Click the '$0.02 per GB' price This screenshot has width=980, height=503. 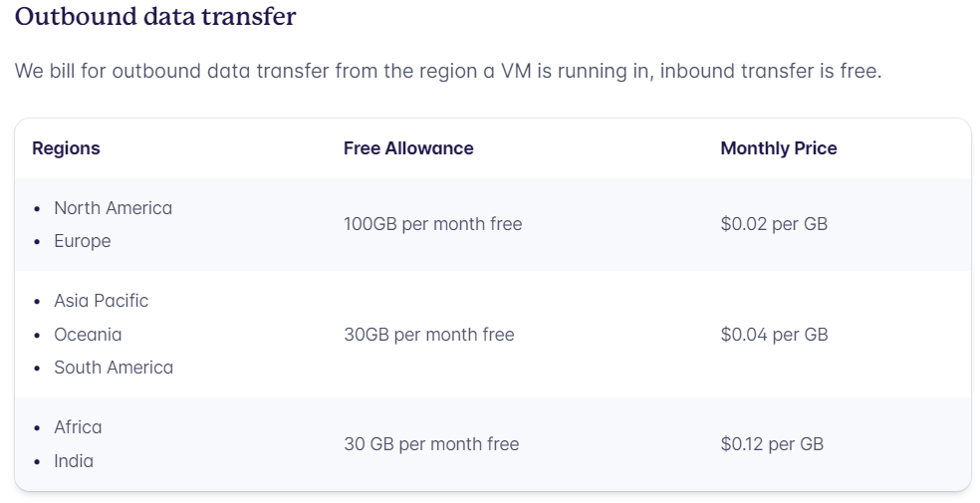pos(774,224)
